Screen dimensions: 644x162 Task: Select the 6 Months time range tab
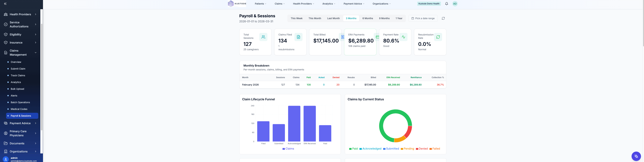click(x=368, y=18)
